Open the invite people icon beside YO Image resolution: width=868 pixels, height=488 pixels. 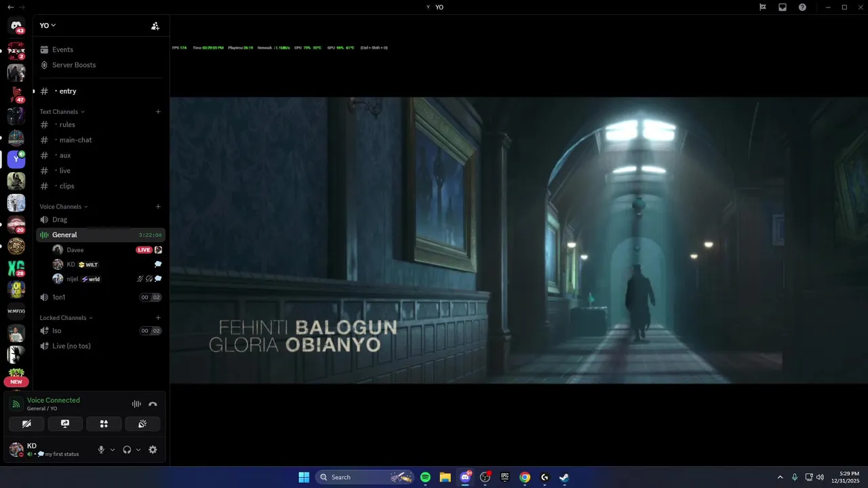click(155, 26)
